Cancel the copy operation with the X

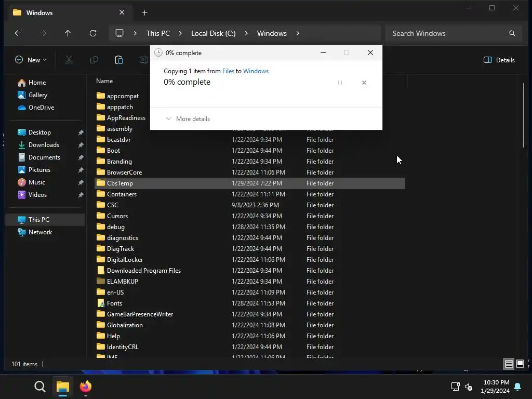click(x=364, y=83)
